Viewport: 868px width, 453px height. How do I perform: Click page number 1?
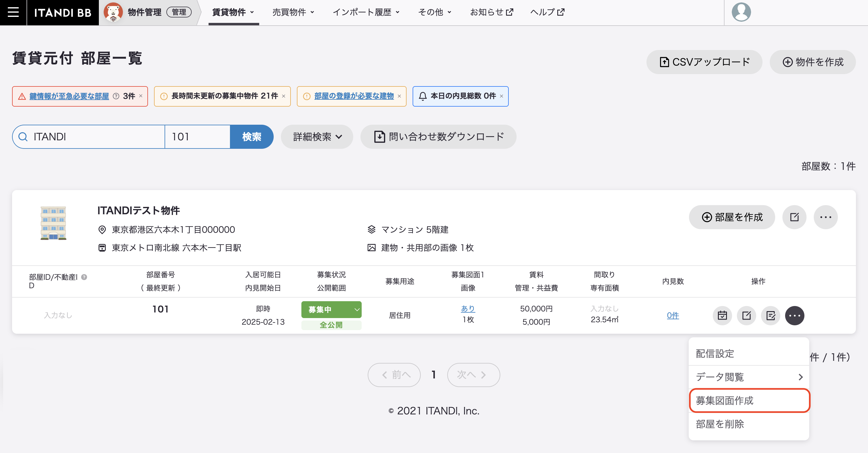pos(434,375)
